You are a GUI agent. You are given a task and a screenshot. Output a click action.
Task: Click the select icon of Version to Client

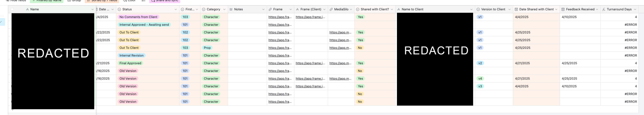[478, 9]
